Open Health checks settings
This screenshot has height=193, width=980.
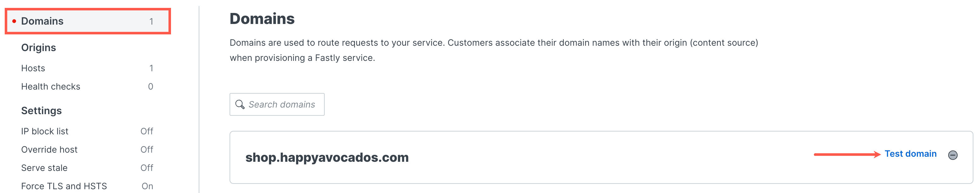pyautogui.click(x=51, y=86)
